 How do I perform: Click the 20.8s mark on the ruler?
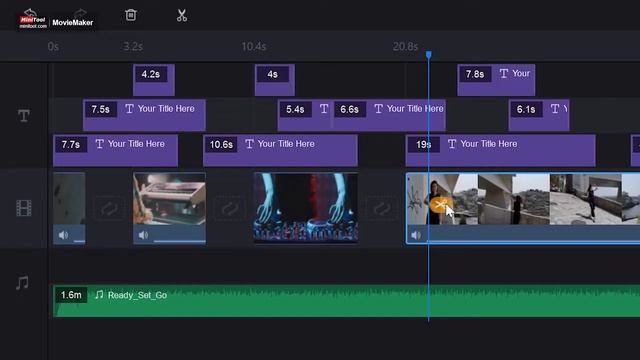405,47
